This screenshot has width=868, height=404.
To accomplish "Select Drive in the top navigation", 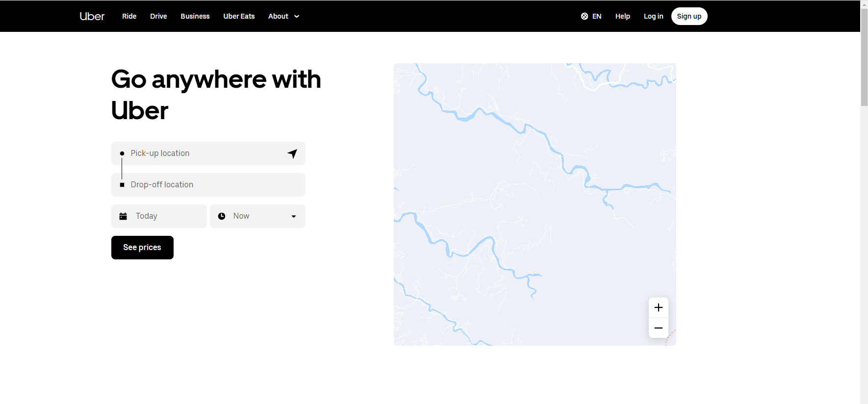I will point(158,16).
